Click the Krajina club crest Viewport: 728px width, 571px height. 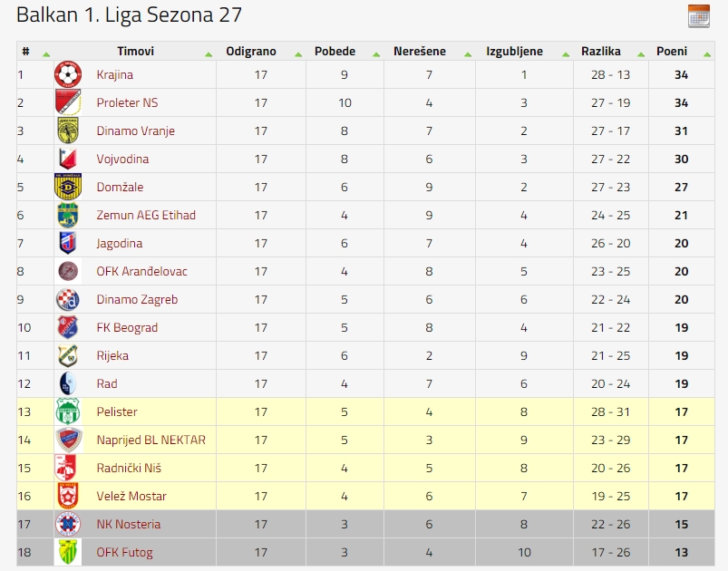coord(68,74)
